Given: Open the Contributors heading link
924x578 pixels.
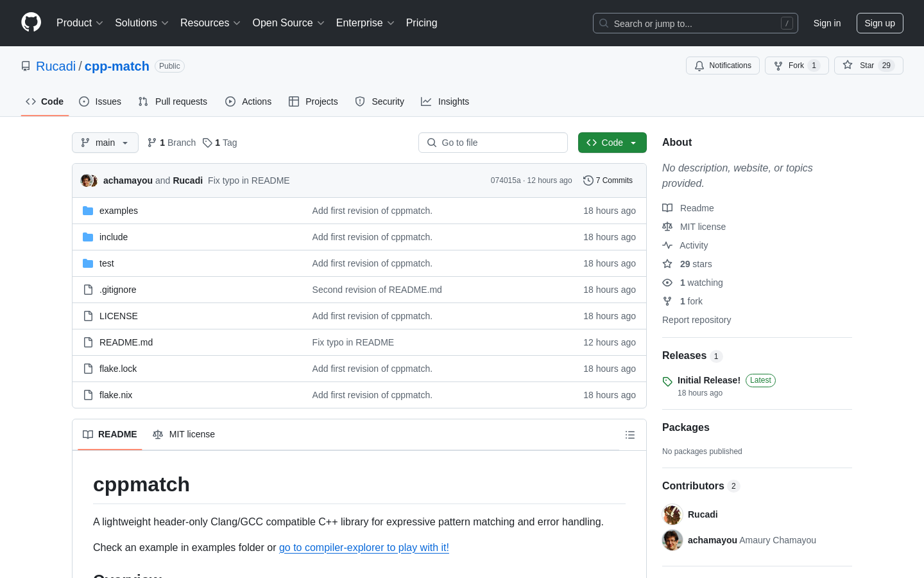Looking at the screenshot, I should tap(701, 486).
